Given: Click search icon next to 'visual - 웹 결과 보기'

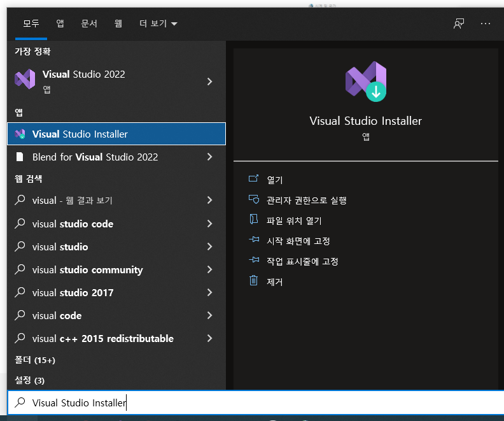Looking at the screenshot, I should 20,200.
